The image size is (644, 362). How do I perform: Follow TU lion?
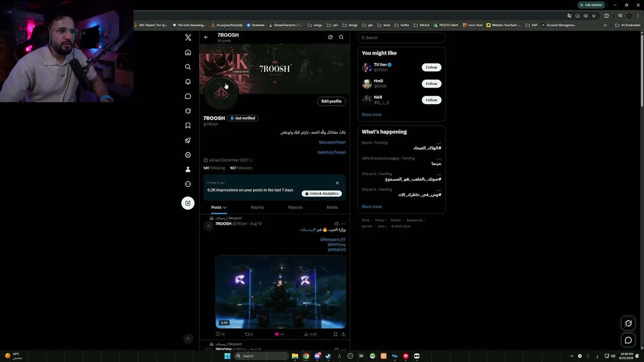[432, 67]
